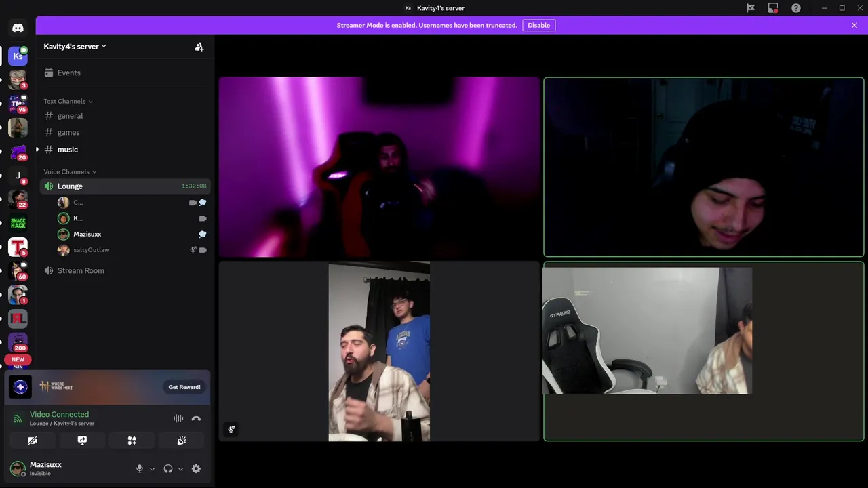
Task: Click the Video Connected status text
Action: tap(59, 414)
